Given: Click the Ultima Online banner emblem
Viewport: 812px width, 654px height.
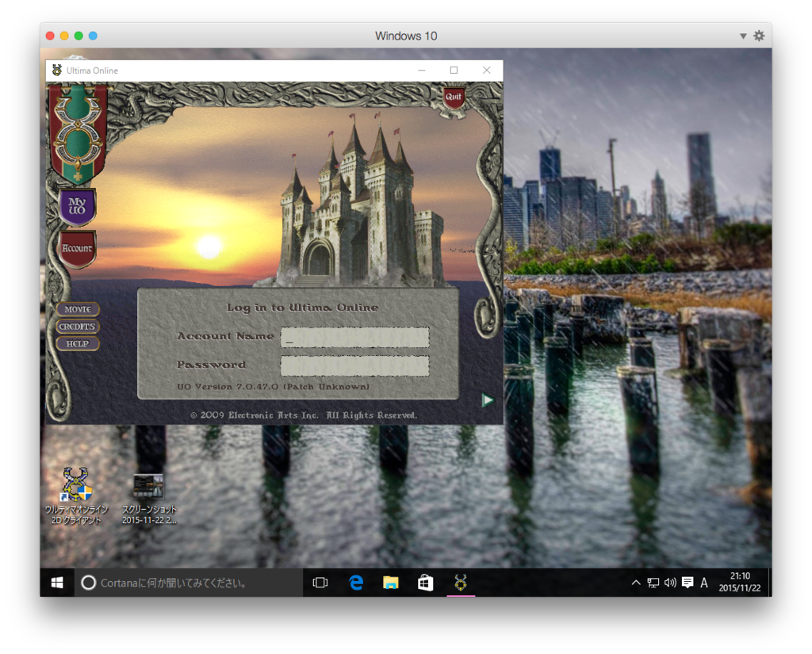Looking at the screenshot, I should (x=78, y=135).
